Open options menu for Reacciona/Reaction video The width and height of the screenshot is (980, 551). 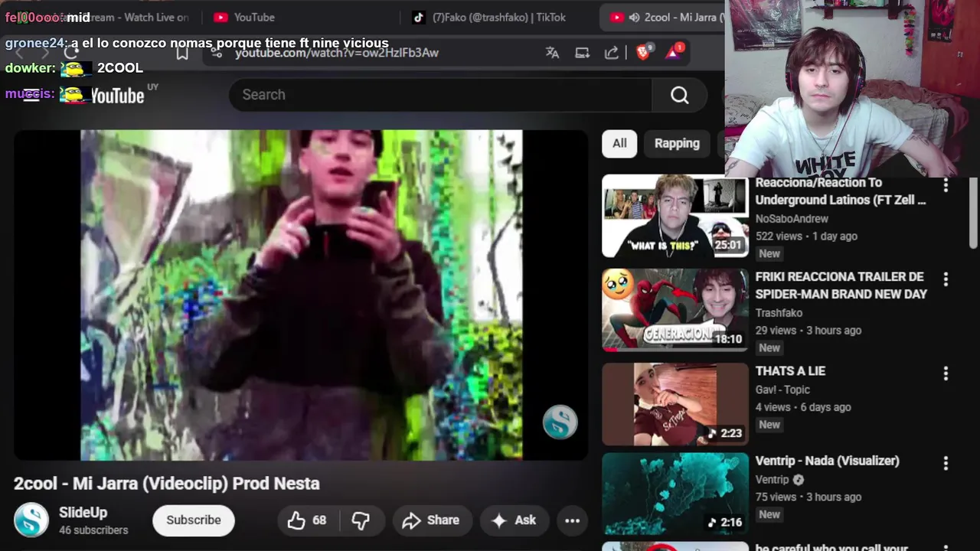(x=946, y=185)
